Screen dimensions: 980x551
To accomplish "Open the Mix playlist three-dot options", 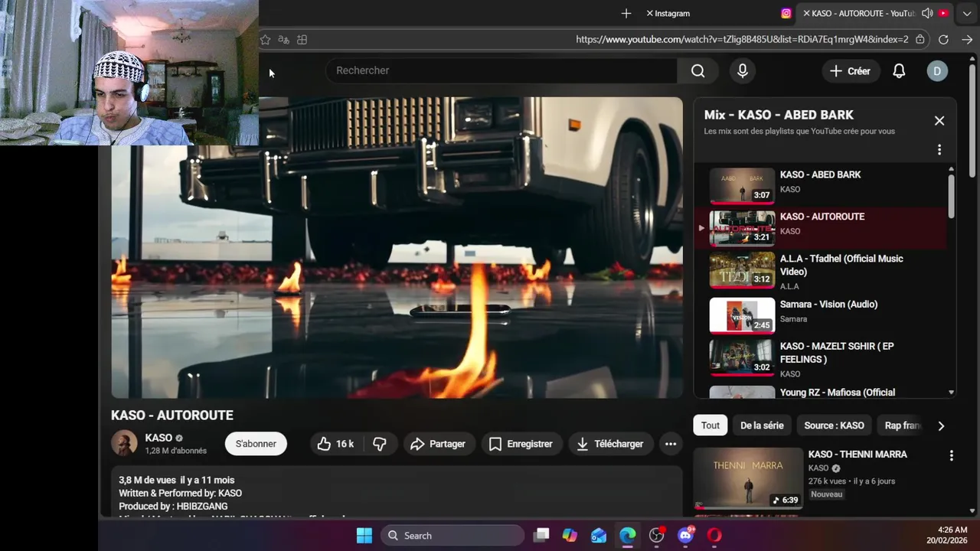I will click(939, 150).
